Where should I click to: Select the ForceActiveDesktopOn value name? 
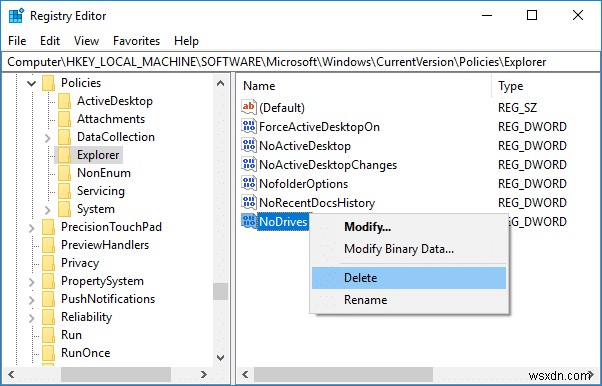pos(319,127)
